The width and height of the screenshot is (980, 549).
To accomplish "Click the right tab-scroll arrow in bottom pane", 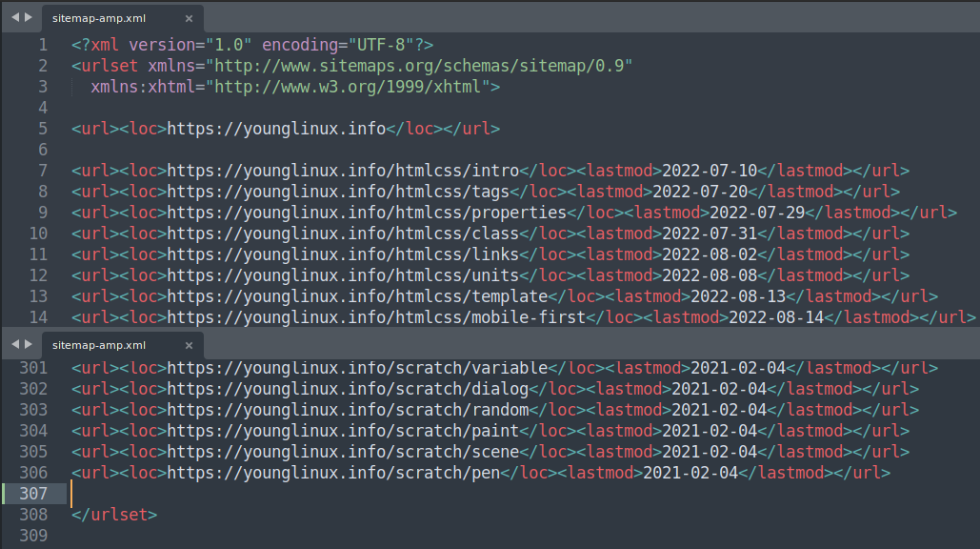I will (29, 344).
